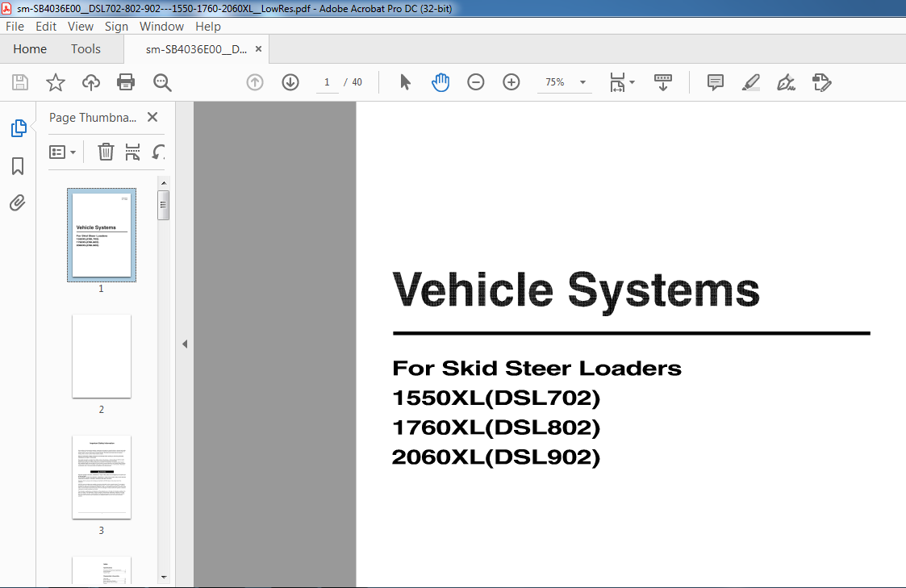906x588 pixels.
Task: Click the page number input field
Action: coord(327,82)
